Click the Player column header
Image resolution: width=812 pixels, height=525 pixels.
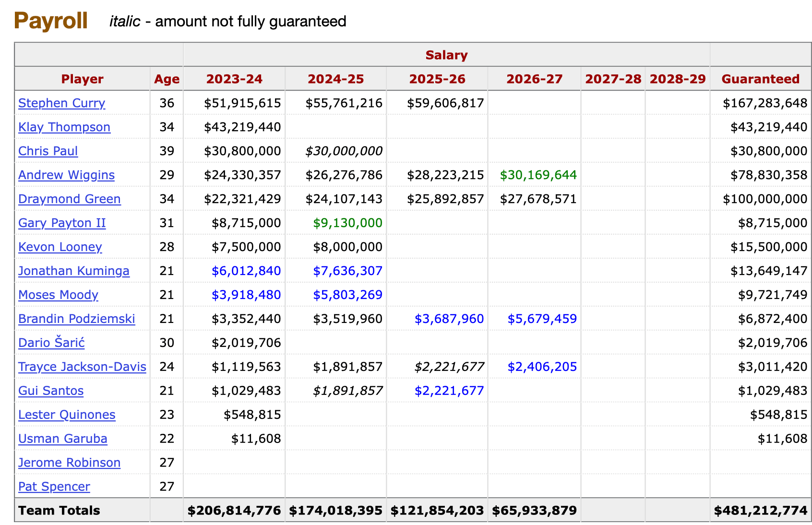point(82,79)
